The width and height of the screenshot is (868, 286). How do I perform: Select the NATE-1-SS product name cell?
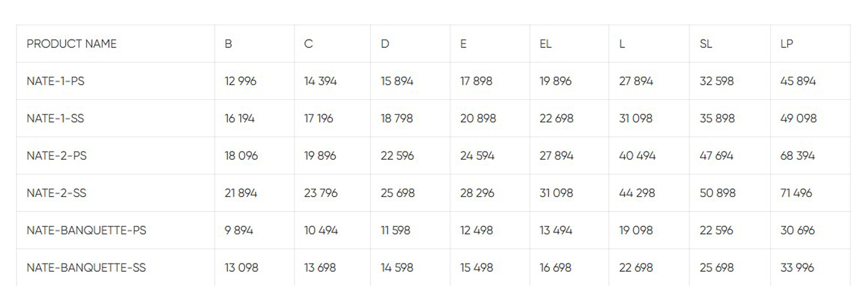(55, 118)
